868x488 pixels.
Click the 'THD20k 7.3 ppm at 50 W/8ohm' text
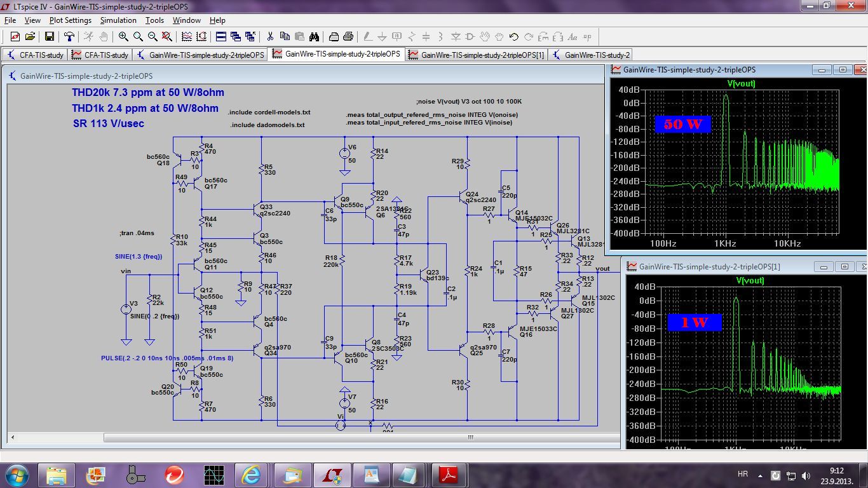click(x=148, y=93)
